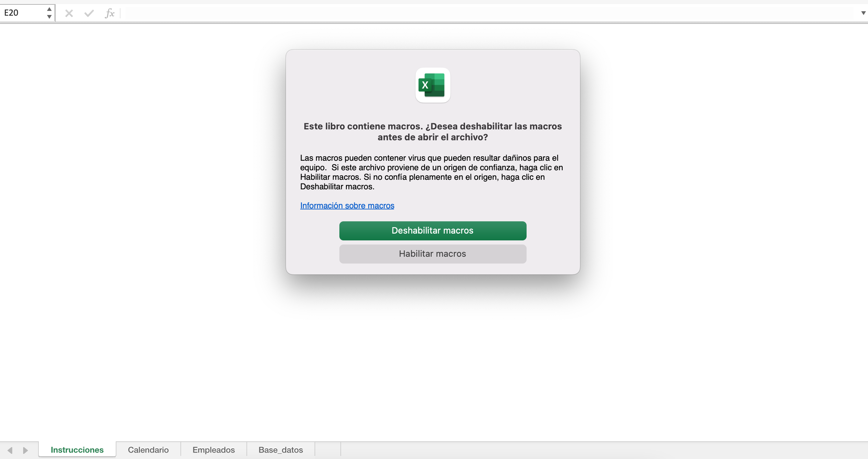Viewport: 868px width, 459px height.
Task: Open the Empleados sheet tab
Action: tap(214, 450)
